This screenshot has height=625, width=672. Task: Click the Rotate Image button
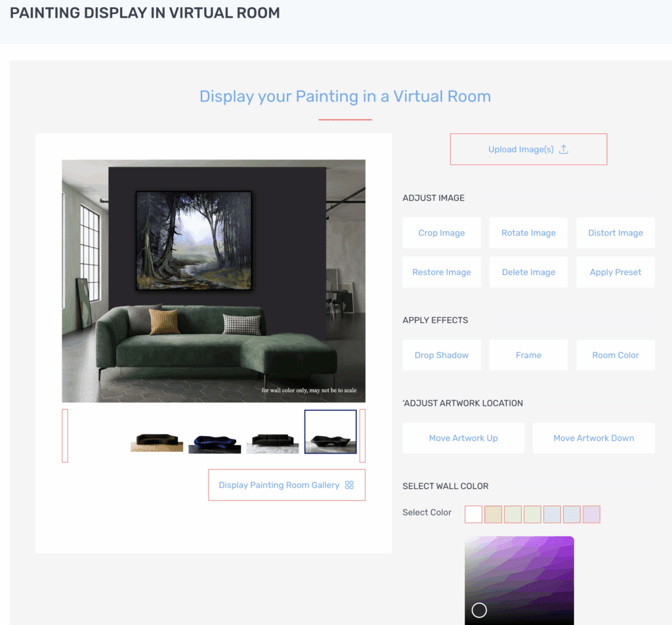[x=528, y=232]
